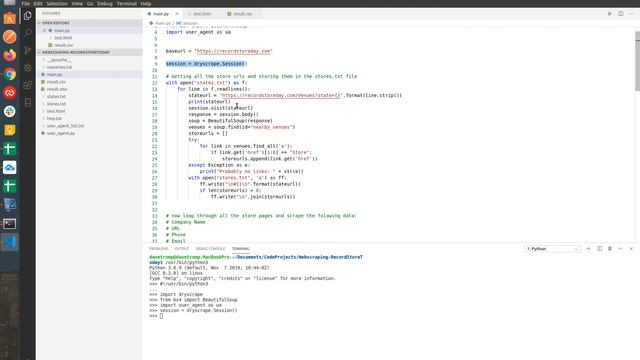Image resolution: width=640 pixels, height=360 pixels.
Task: Follow the recordstoreday.com baseurl link
Action: coord(233,51)
